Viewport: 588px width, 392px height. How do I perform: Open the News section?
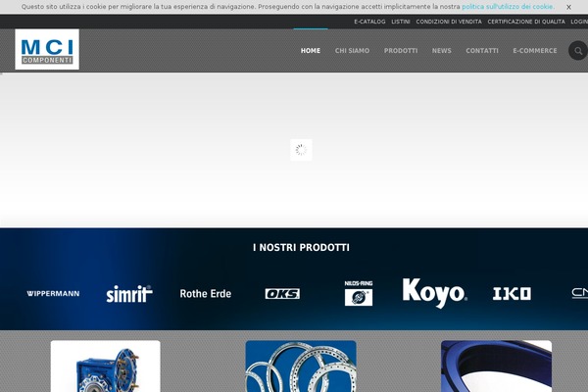(x=441, y=51)
